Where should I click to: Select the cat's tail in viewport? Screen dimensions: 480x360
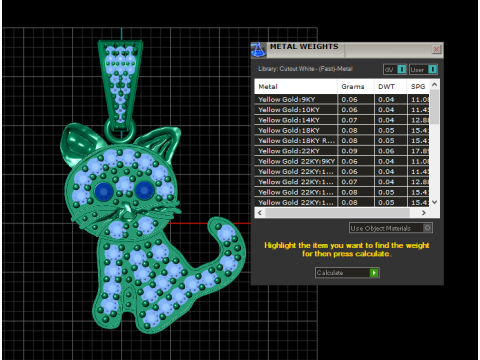point(227,253)
